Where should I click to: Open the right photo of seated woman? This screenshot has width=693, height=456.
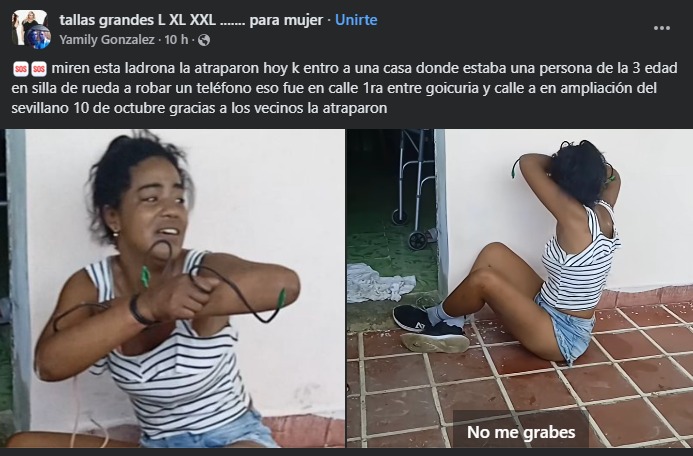click(520, 288)
